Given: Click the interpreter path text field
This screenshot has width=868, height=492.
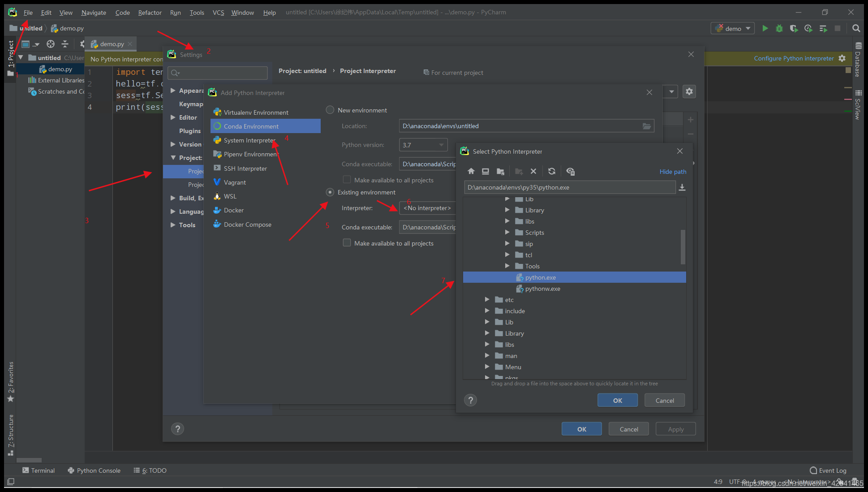Looking at the screenshot, I should click(570, 187).
